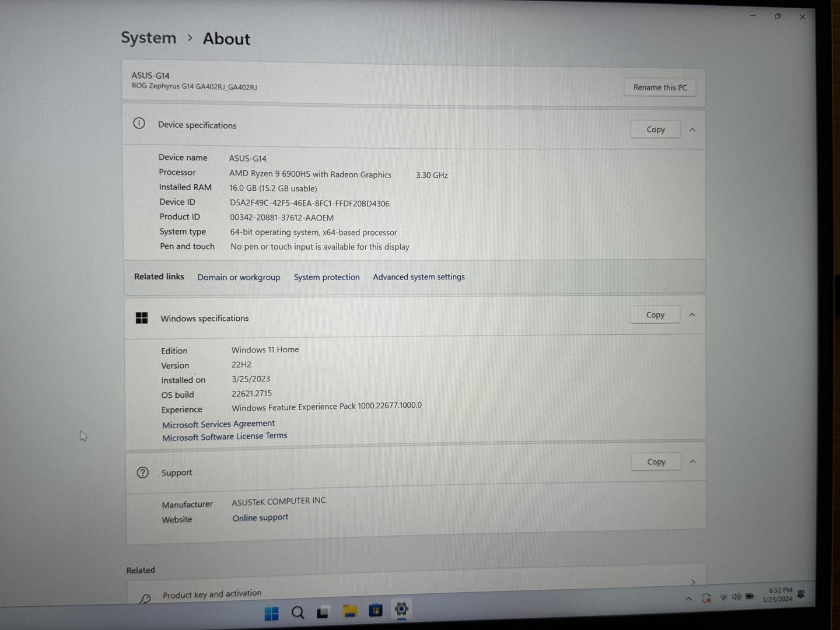The image size is (840, 630).
Task: Open the System protection link
Action: [x=327, y=277]
